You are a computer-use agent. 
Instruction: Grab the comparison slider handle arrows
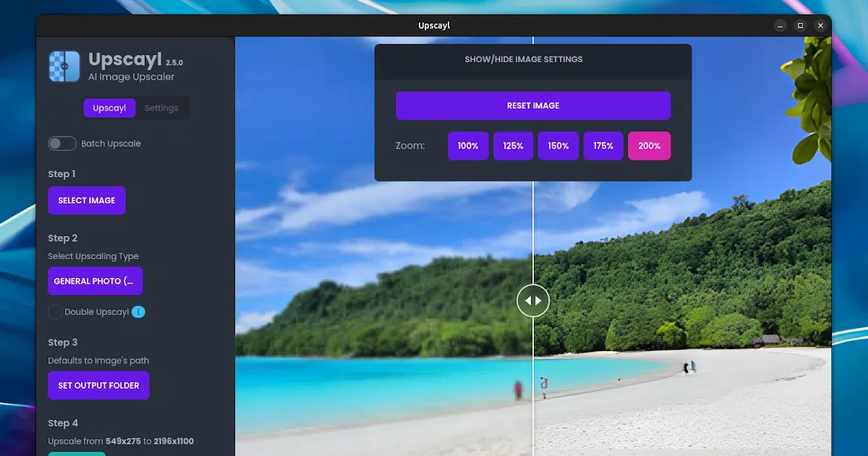point(533,300)
